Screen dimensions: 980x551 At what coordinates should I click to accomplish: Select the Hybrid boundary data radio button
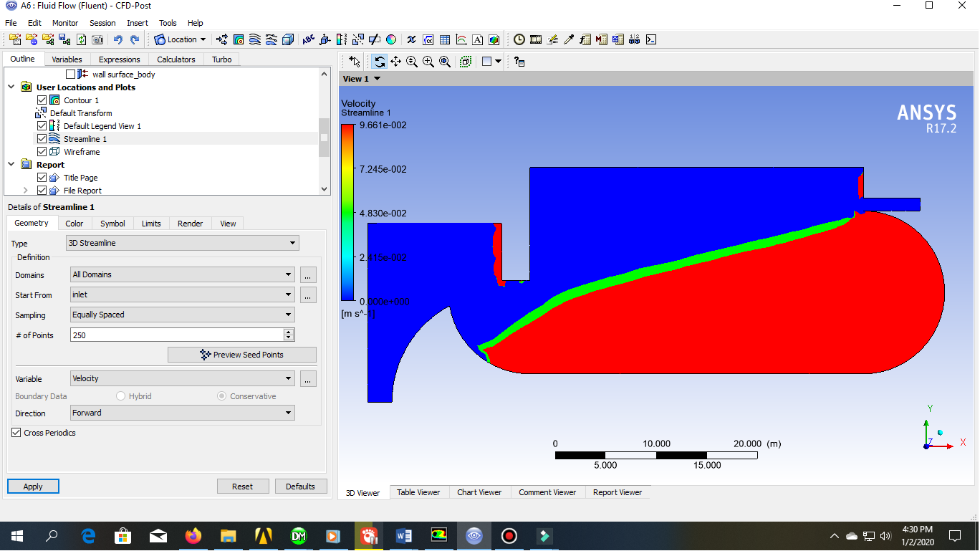(120, 396)
